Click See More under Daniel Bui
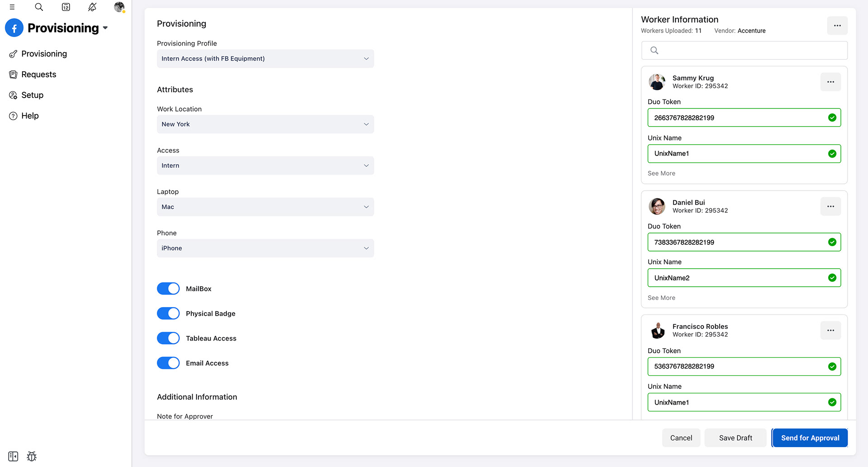 661,298
